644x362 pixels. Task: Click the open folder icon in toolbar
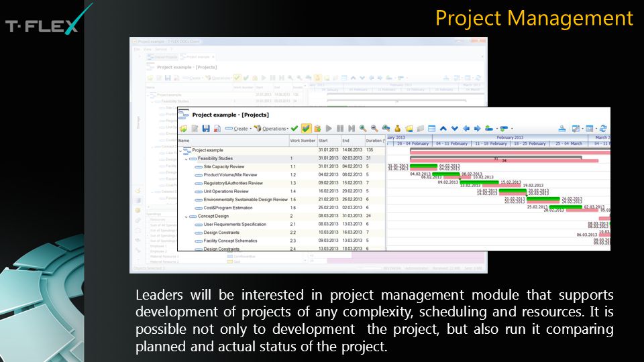183,129
